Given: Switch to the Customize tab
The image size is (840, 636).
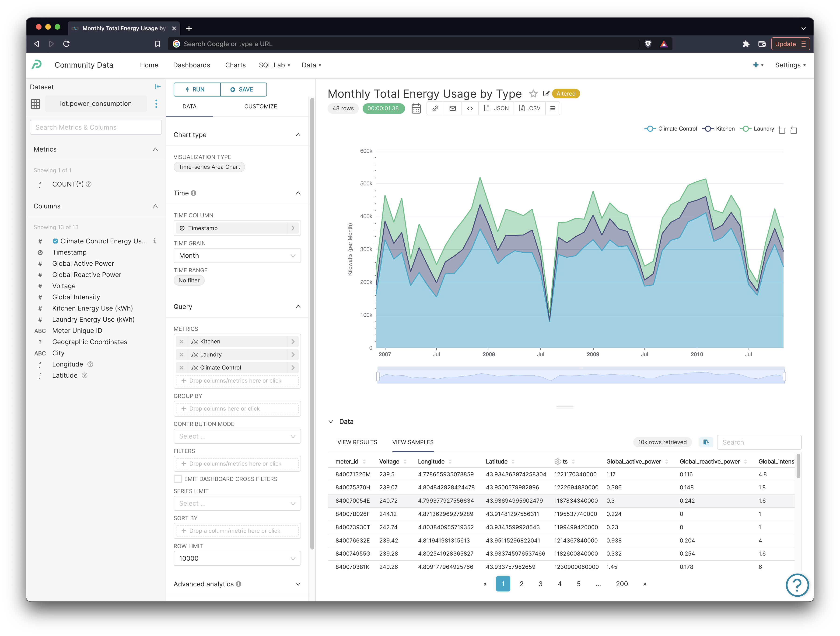Looking at the screenshot, I should point(260,107).
